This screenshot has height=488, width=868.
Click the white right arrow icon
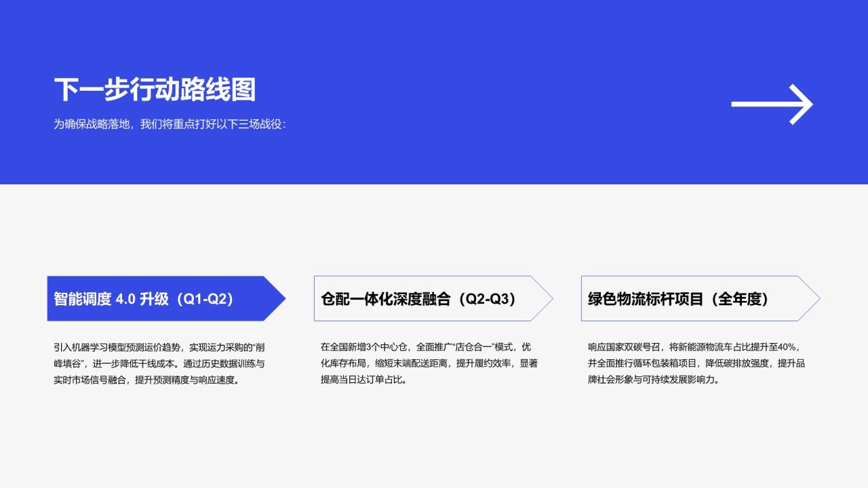point(772,104)
